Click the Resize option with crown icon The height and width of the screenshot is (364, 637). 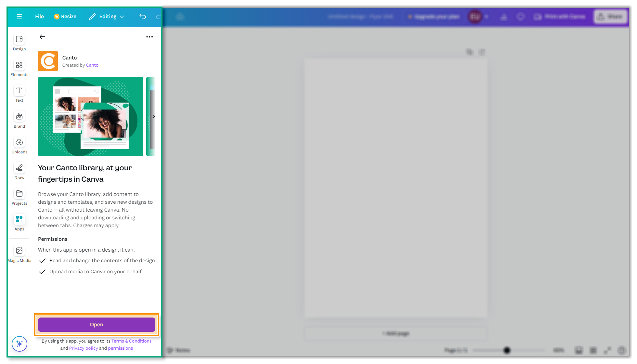point(65,16)
